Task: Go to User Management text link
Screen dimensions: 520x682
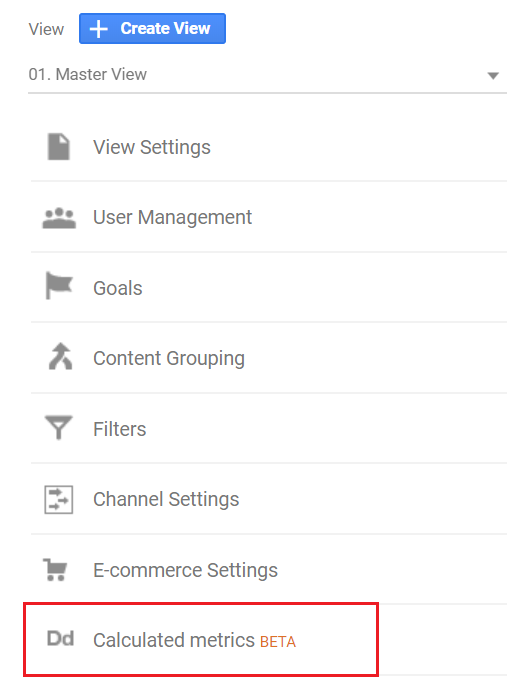Action: coord(173,217)
